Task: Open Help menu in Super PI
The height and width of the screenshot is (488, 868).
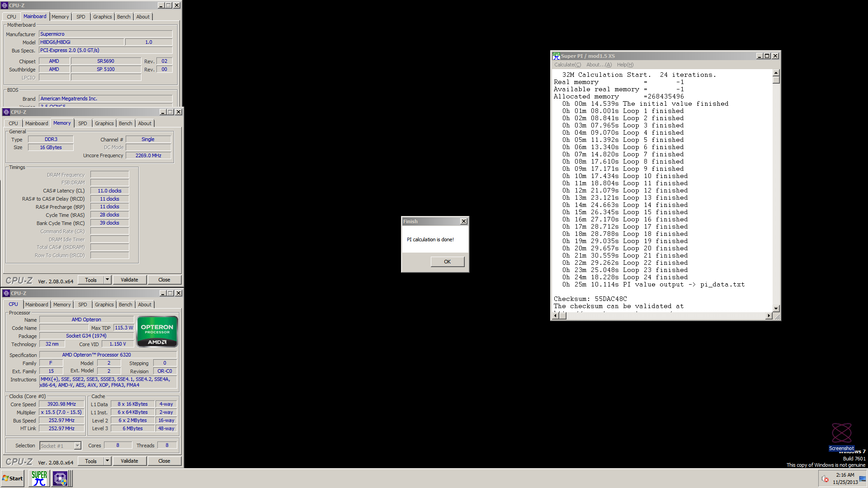Action: pyautogui.click(x=625, y=65)
